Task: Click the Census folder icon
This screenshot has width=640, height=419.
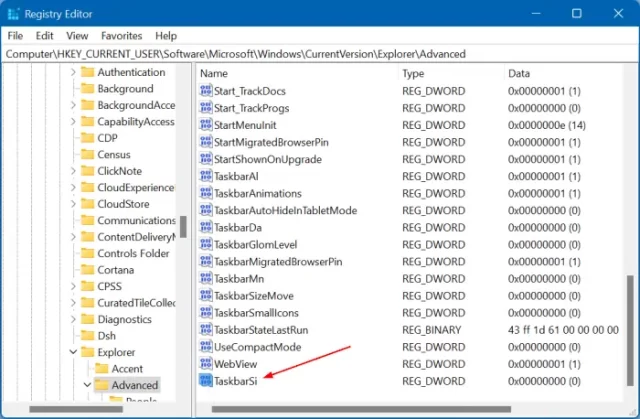Action: [87, 155]
